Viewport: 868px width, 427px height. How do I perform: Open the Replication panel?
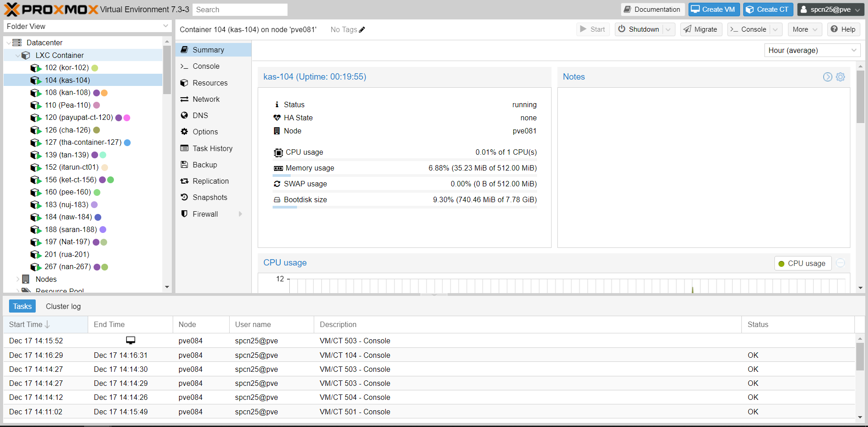210,181
